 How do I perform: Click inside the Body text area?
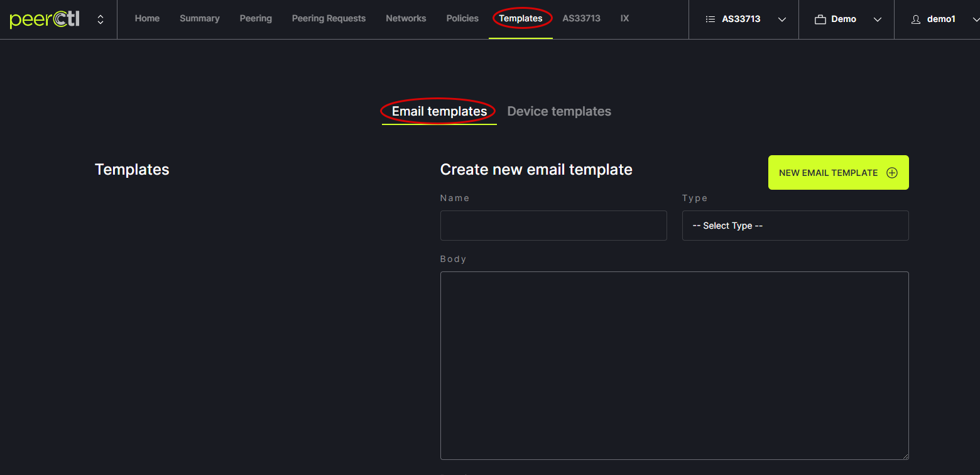[674, 365]
